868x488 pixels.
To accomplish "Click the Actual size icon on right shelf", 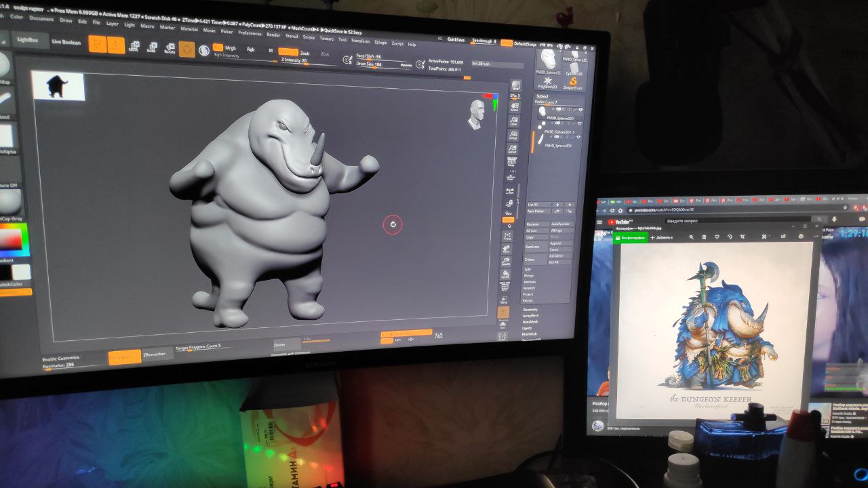I will [513, 136].
